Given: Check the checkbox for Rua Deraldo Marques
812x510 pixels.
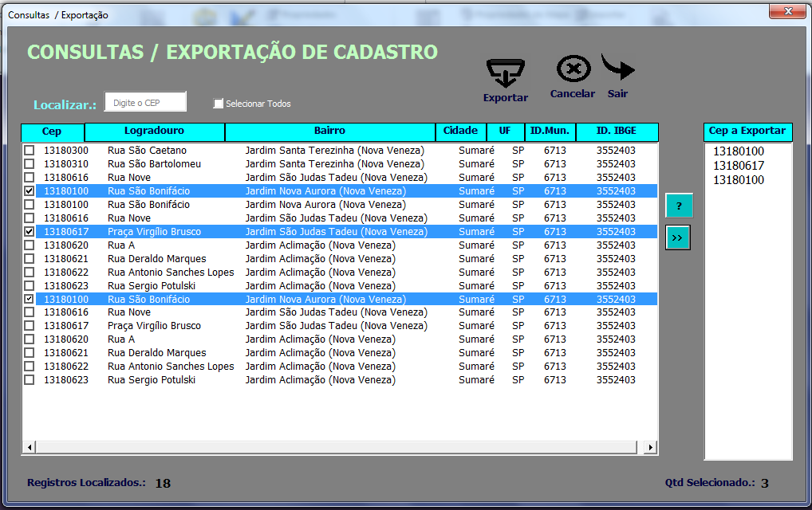Looking at the screenshot, I should pyautogui.click(x=29, y=258).
